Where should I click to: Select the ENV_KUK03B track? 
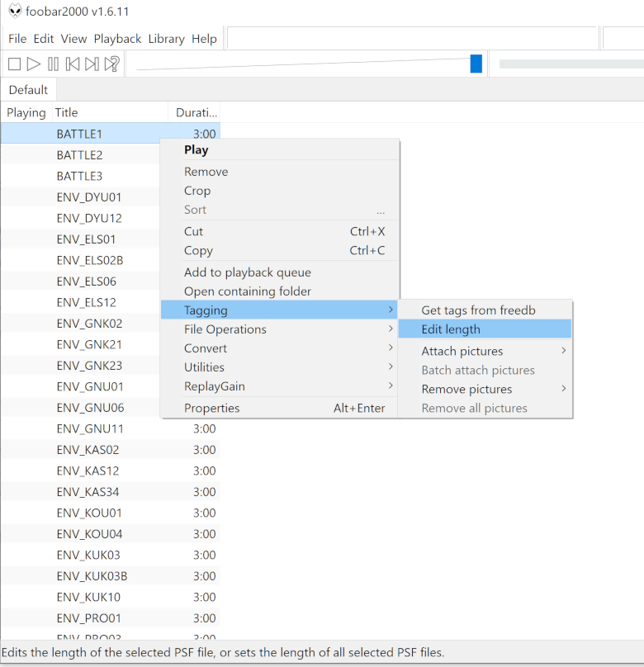[x=111, y=576]
